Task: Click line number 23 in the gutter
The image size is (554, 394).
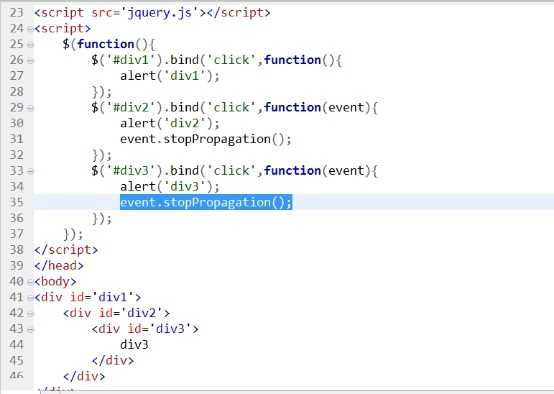Action: [x=16, y=13]
